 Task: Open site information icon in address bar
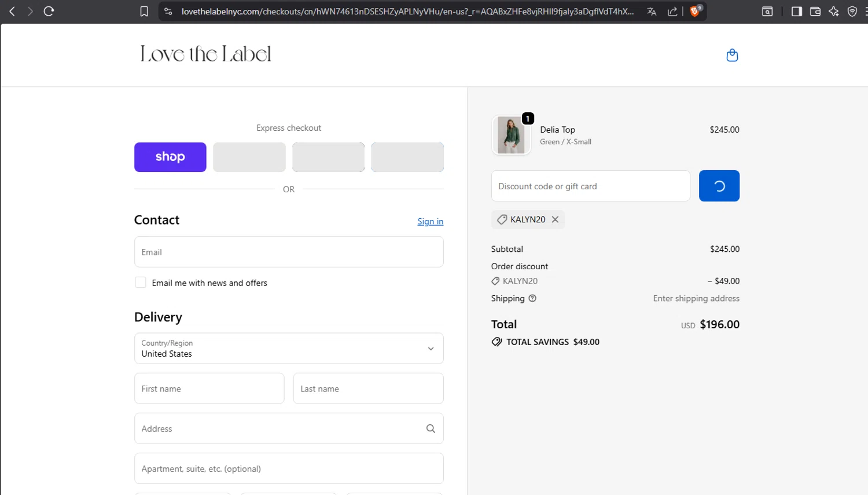coord(168,11)
